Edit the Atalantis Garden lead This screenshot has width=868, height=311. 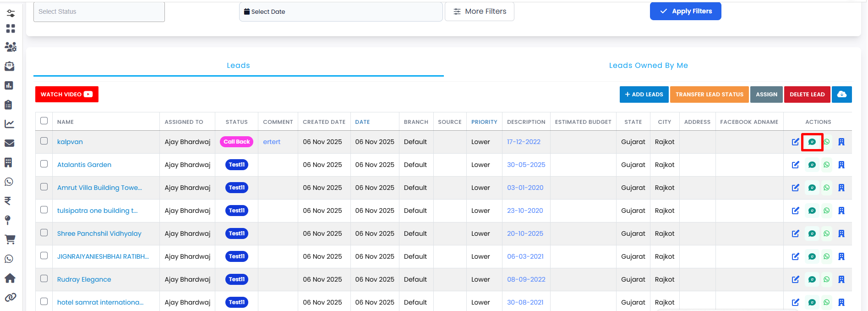coord(795,165)
